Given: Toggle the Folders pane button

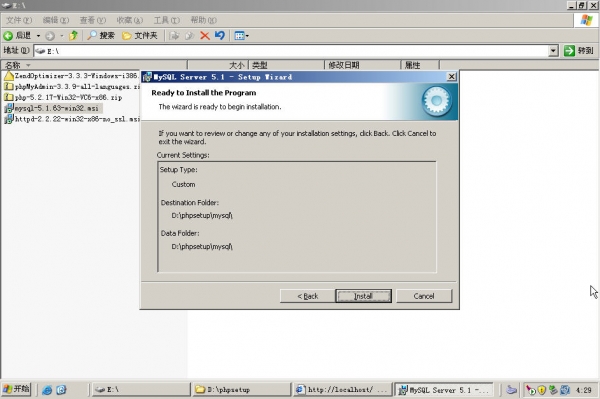Looking at the screenshot, I should 140,36.
